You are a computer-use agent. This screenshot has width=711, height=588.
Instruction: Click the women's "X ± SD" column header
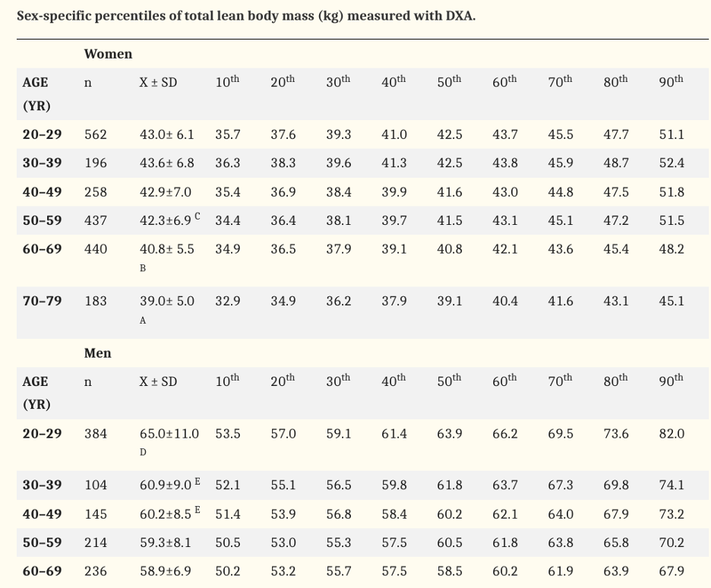click(158, 83)
